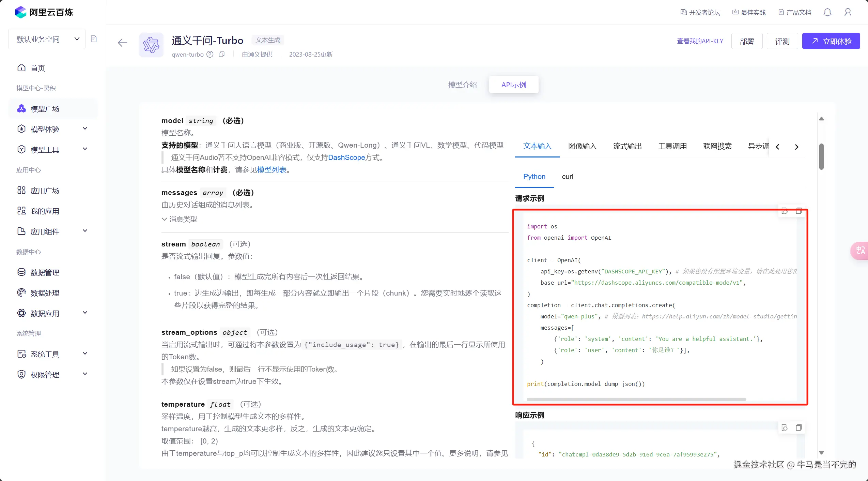This screenshot has height=481, width=868.
Task: Expand the 权限管理 sidebar menu
Action: [52, 375]
